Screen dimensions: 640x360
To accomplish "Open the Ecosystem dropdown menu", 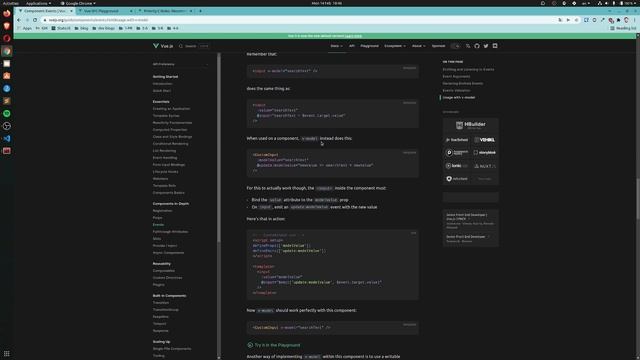I will (395, 46).
